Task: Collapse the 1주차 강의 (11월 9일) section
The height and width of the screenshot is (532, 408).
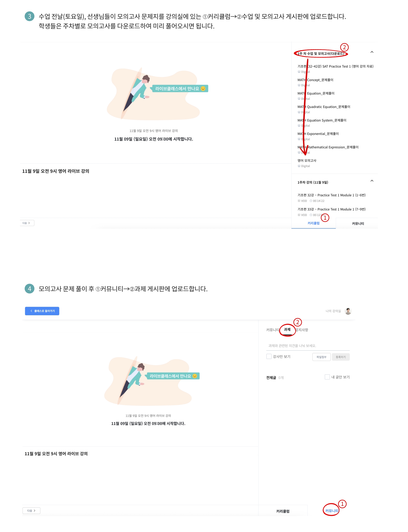Action: tap(372, 181)
